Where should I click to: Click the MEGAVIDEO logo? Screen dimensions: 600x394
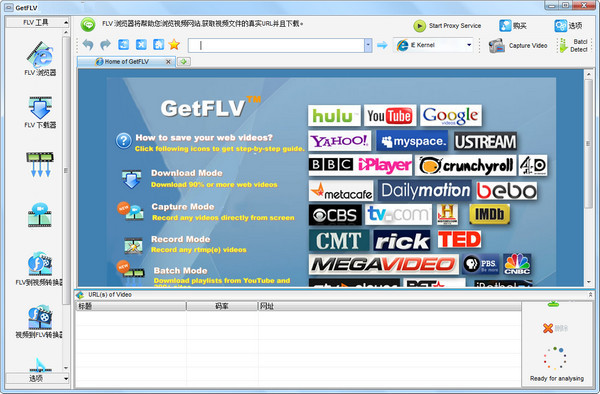tap(383, 264)
